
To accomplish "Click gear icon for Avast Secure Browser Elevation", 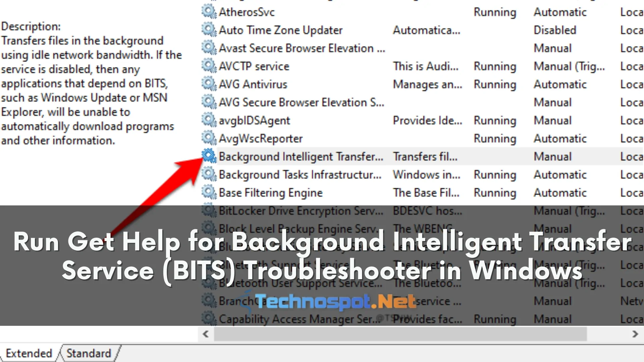I will pos(209,48).
